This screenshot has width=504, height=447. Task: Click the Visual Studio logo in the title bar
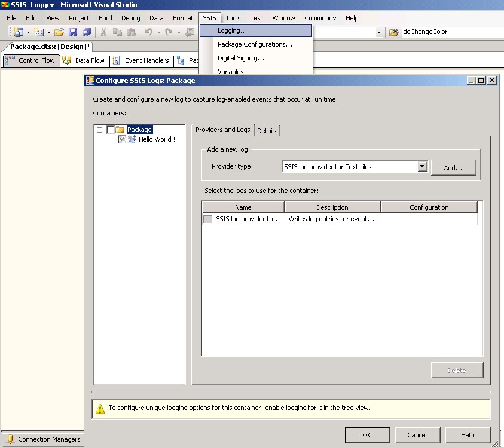(5, 5)
